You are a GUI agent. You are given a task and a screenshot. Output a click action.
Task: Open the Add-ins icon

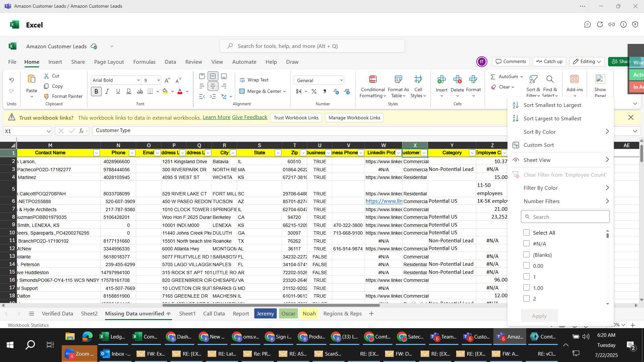[575, 79]
